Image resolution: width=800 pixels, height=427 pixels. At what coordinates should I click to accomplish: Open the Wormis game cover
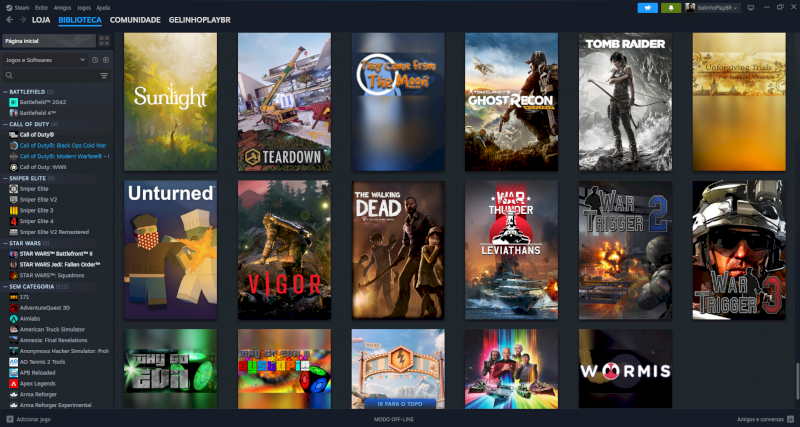click(x=625, y=369)
